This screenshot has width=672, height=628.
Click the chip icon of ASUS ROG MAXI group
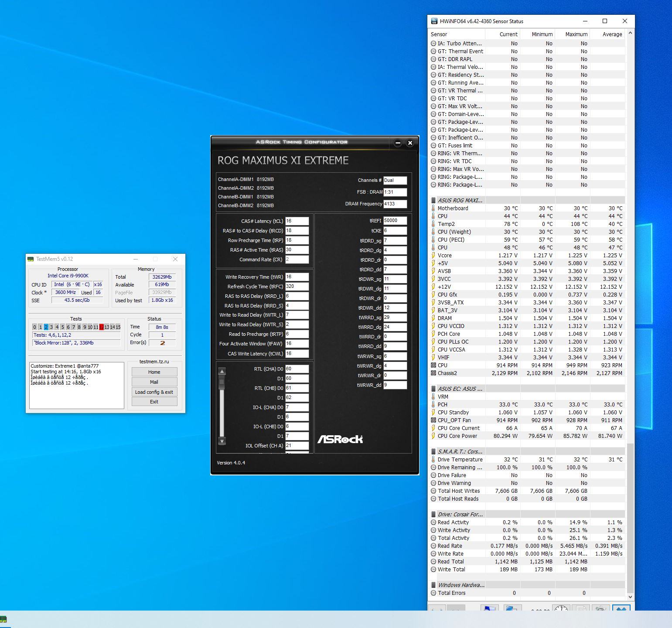(x=433, y=200)
